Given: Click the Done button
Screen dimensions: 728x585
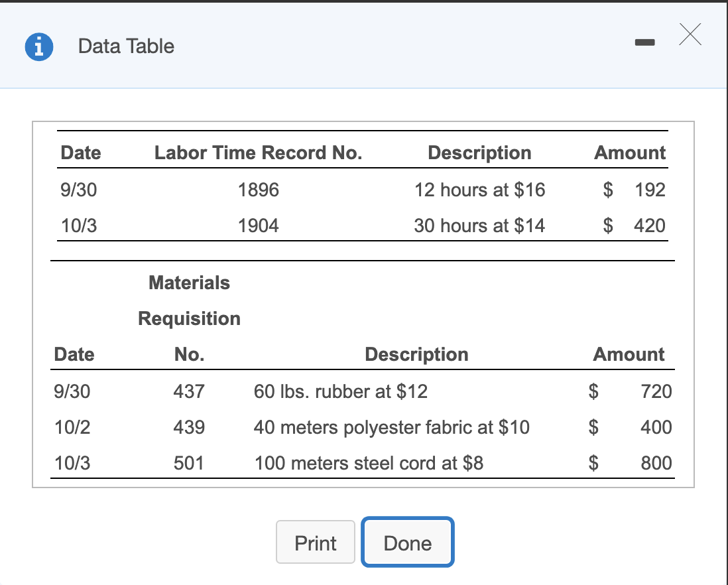Looking at the screenshot, I should (x=407, y=542).
